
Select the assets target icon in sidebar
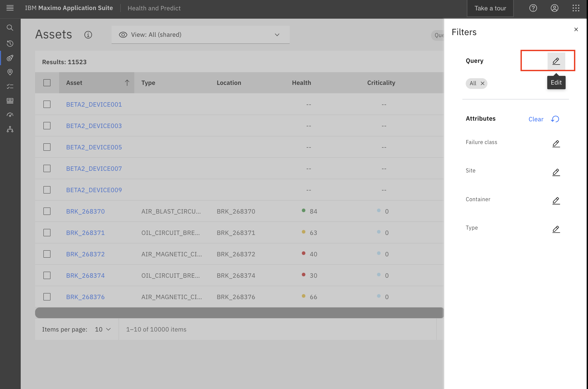10,58
